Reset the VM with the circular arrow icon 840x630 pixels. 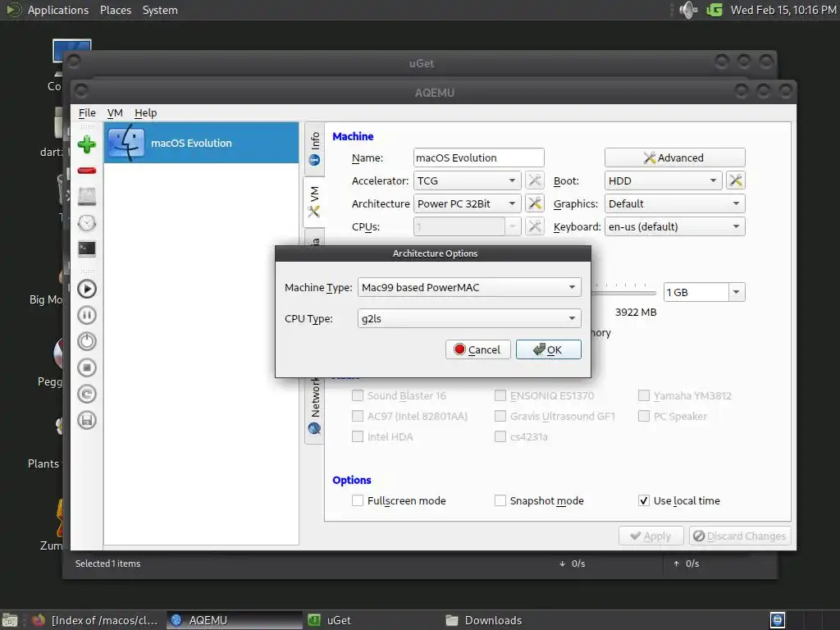click(x=87, y=394)
